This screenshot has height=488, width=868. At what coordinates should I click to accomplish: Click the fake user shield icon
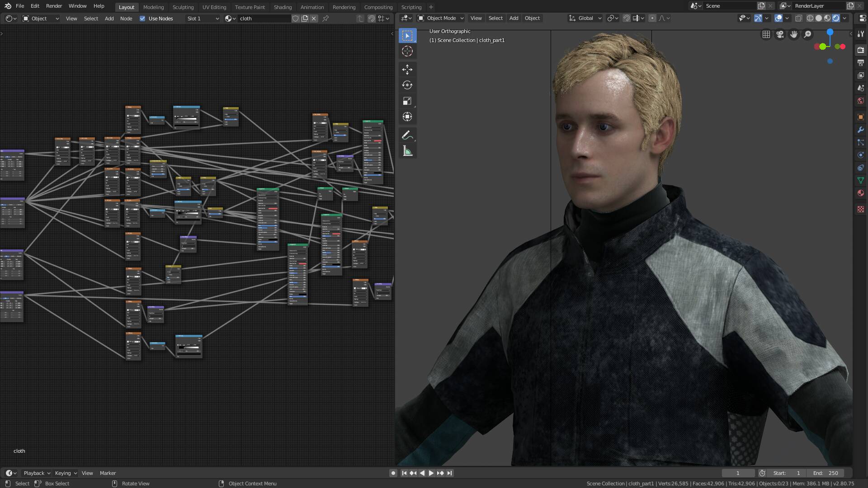(295, 19)
